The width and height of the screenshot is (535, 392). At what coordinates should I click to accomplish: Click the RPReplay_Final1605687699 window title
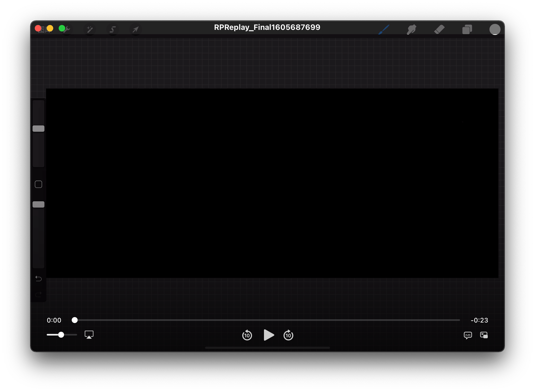point(267,27)
